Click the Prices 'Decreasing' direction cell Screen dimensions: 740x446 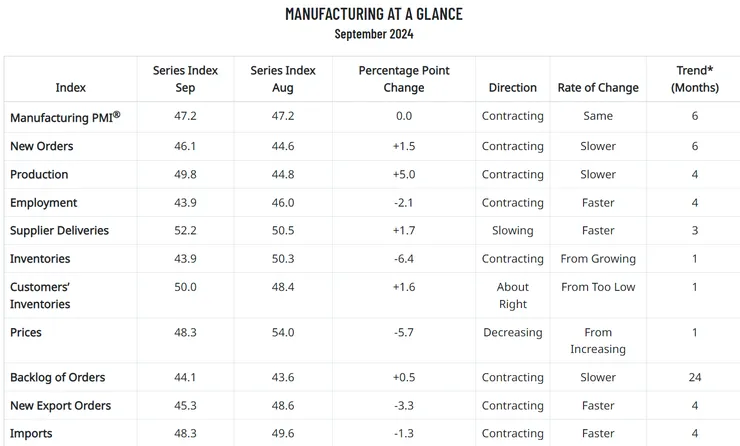[x=513, y=332]
